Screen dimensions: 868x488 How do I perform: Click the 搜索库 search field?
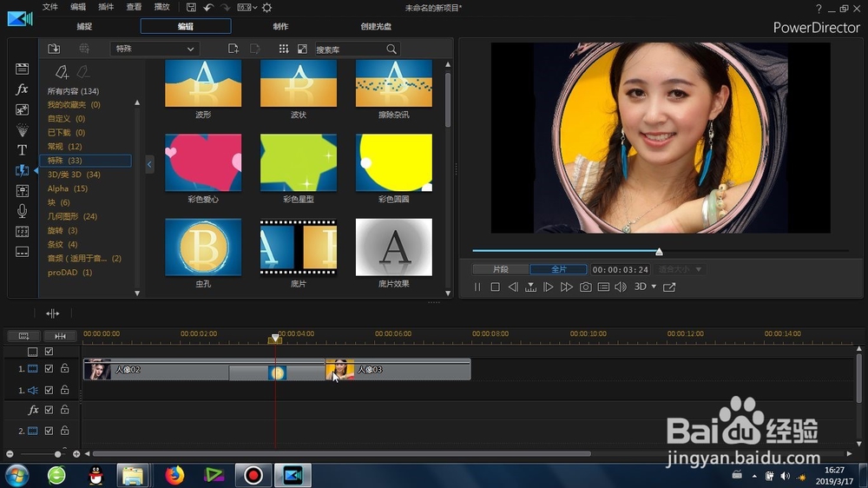[350, 49]
